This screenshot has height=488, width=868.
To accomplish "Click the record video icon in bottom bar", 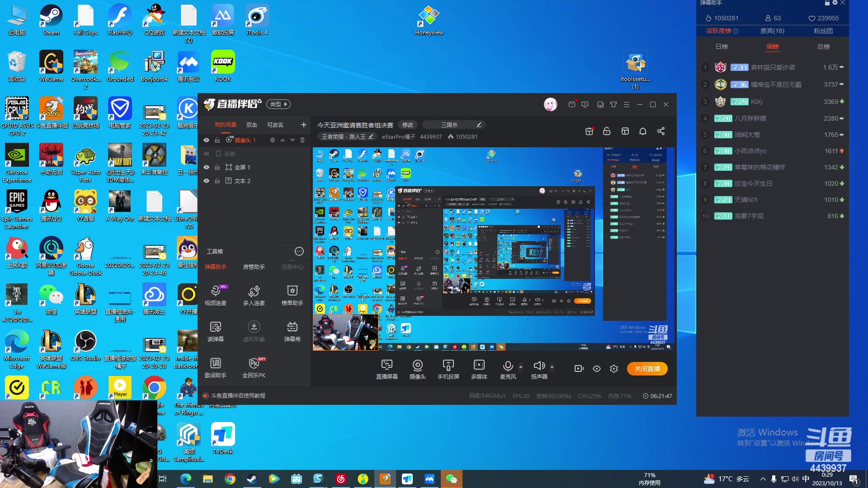I will (579, 369).
